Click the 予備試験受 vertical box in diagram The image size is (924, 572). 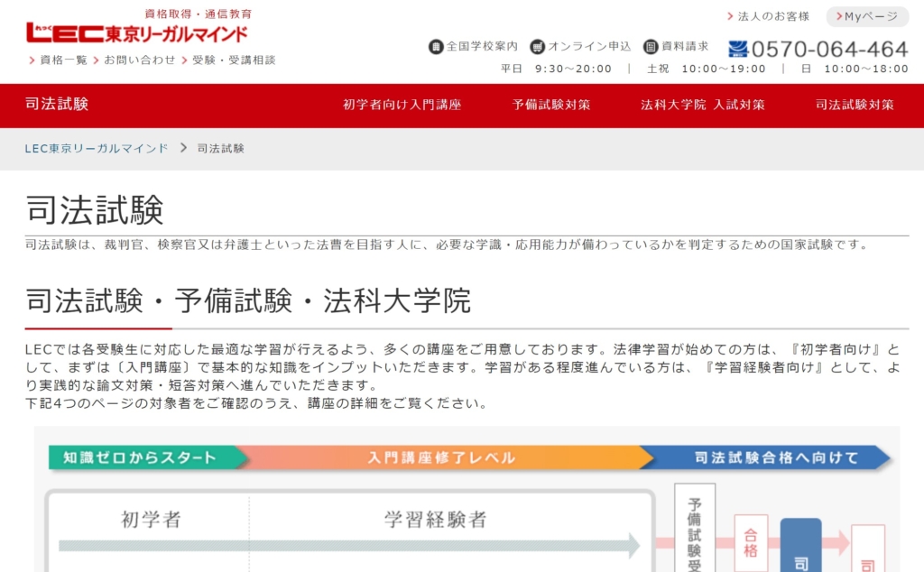(695, 528)
